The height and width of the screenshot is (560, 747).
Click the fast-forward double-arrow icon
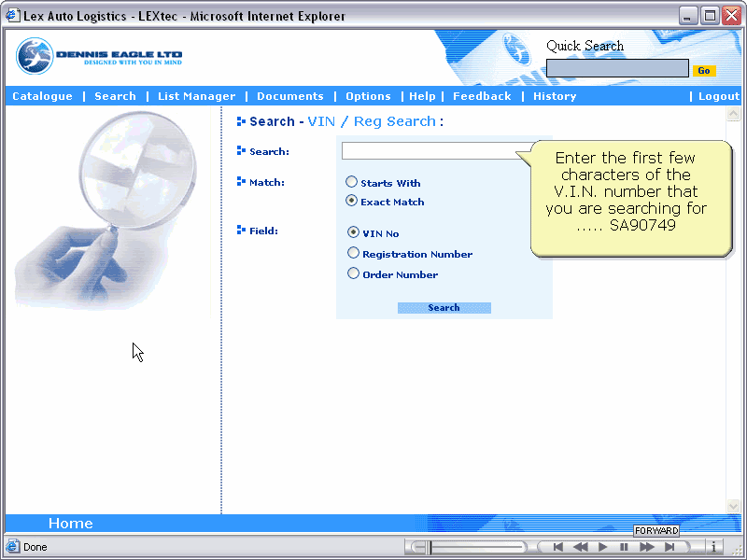[x=646, y=547]
